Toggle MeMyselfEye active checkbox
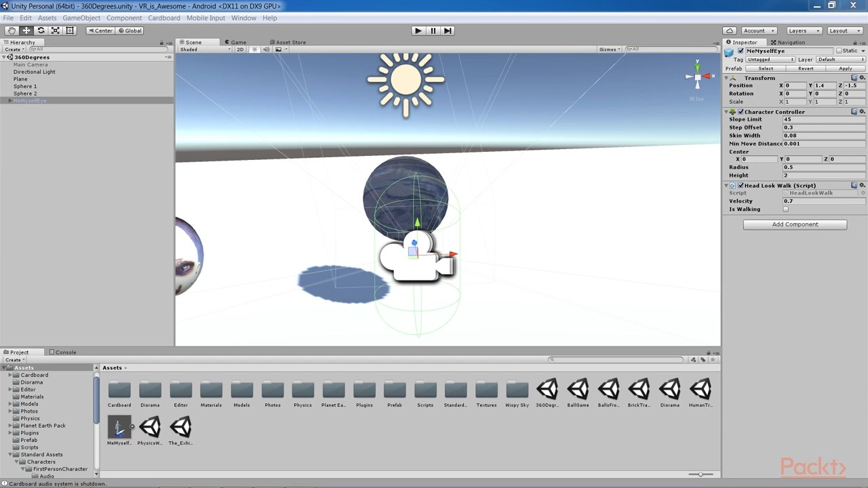This screenshot has height=488, width=868. [x=741, y=51]
